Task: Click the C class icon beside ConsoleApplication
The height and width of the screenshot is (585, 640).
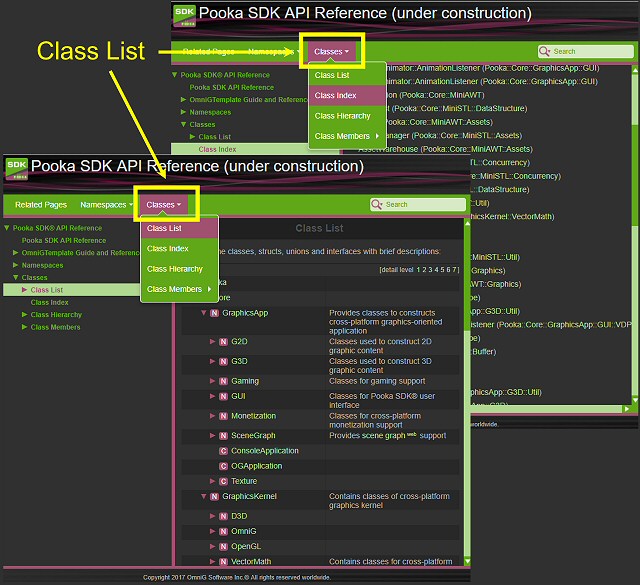Action: 223,451
